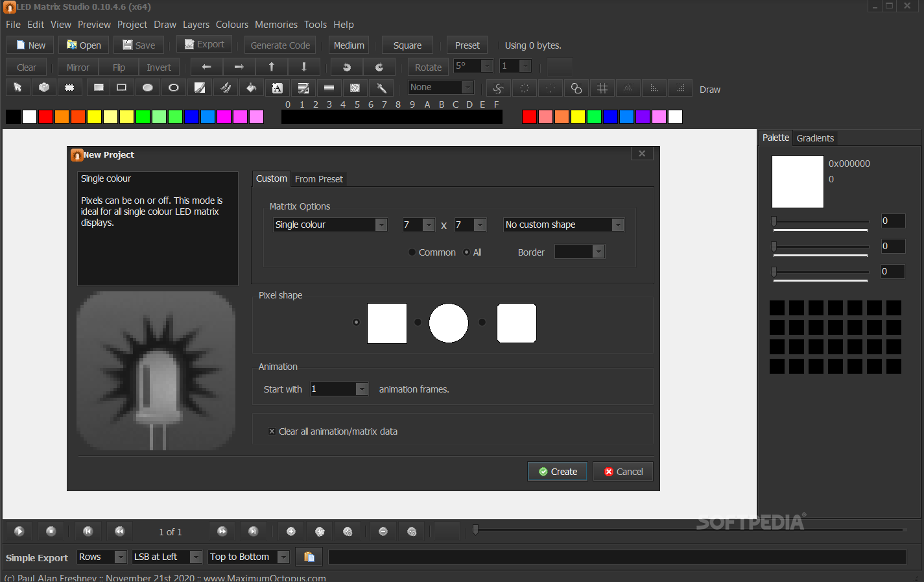
Task: Click the Medium pixel size button
Action: (349, 45)
